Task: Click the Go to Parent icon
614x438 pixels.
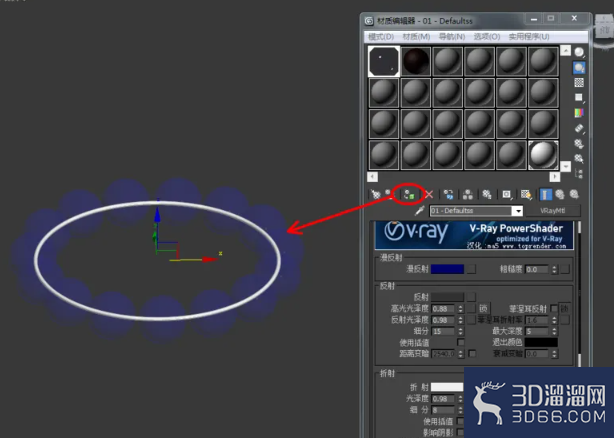Action: (560, 194)
